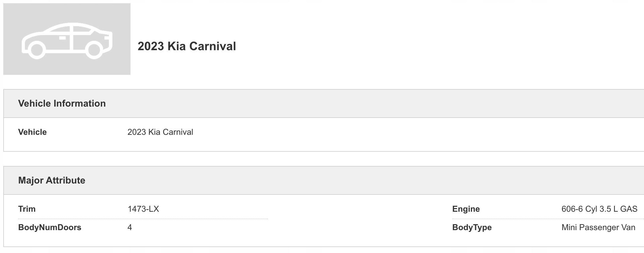644x253 pixels.
Task: Select the 1473-LX trim value
Action: 143,209
